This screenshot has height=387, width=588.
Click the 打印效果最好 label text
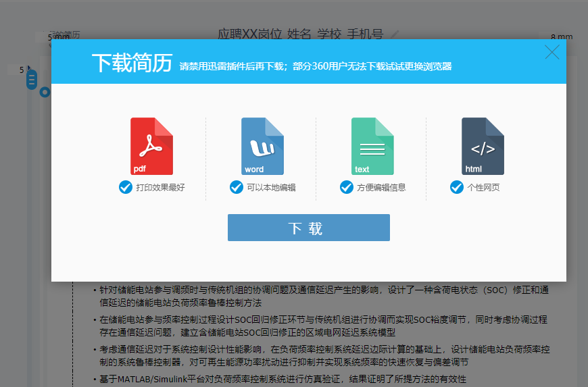(x=160, y=188)
